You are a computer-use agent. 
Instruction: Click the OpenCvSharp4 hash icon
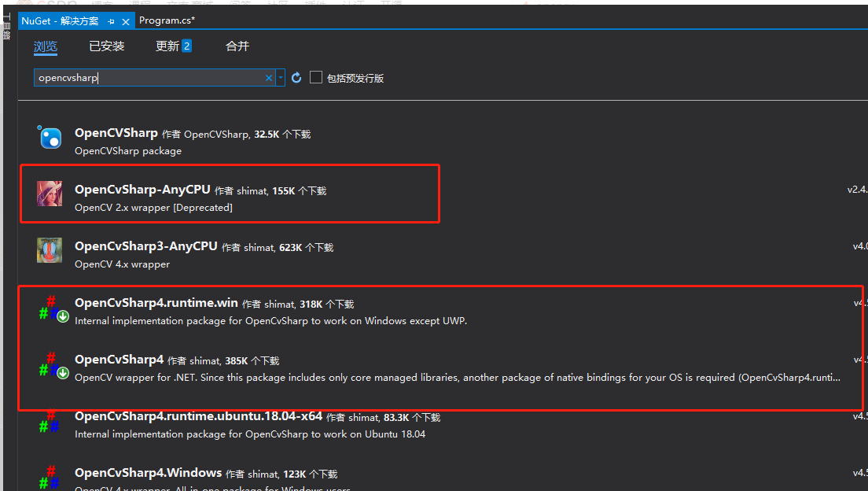[x=53, y=364]
